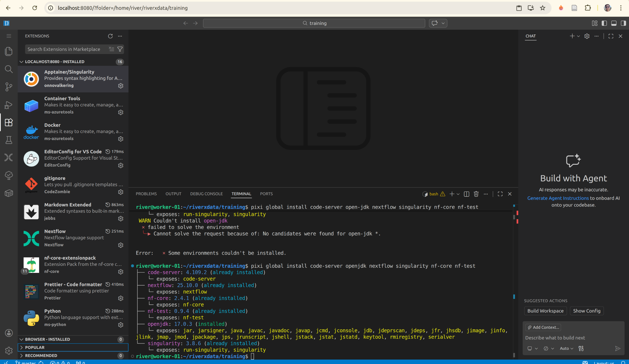Open the Testing flask view
This screenshot has height=364, width=629.
[9, 140]
